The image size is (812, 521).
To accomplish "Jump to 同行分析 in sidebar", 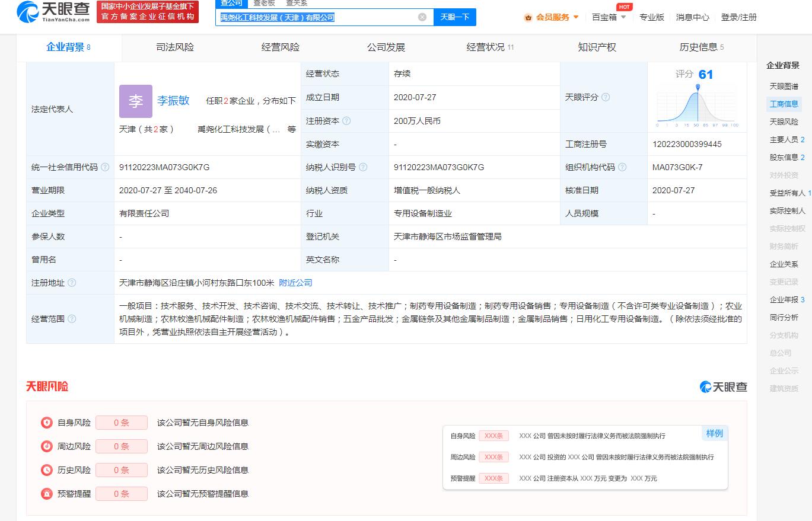I will (784, 318).
